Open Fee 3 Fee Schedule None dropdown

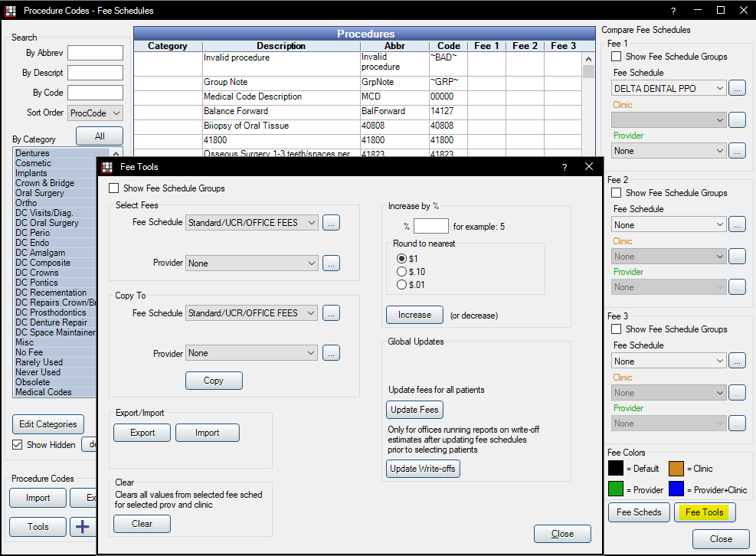pyautogui.click(x=669, y=361)
